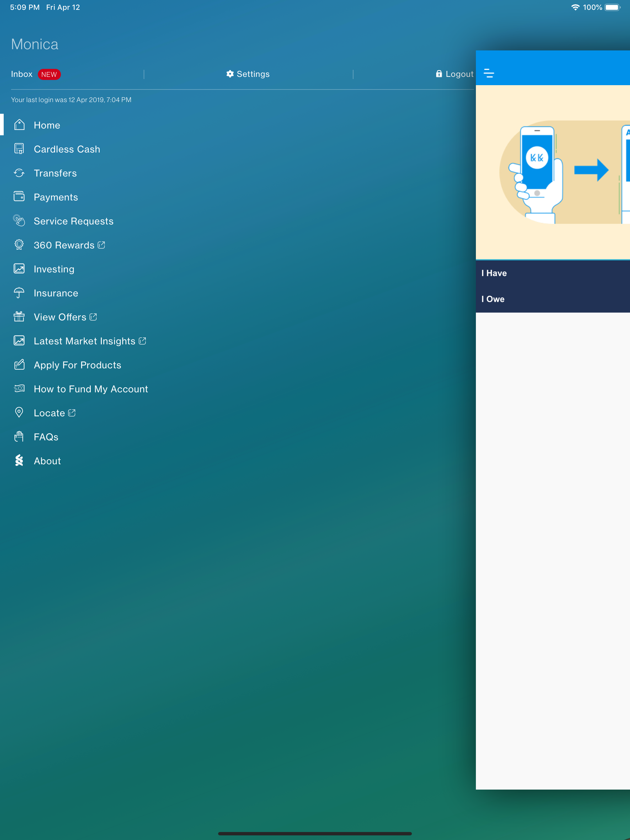Viewport: 630px width, 840px height.
Task: Open Service Requests
Action: click(74, 221)
